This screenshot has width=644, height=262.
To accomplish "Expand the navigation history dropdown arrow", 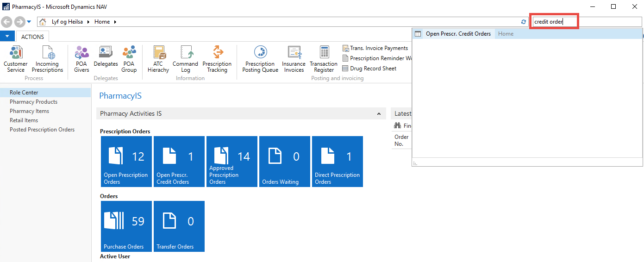I will pyautogui.click(x=29, y=22).
